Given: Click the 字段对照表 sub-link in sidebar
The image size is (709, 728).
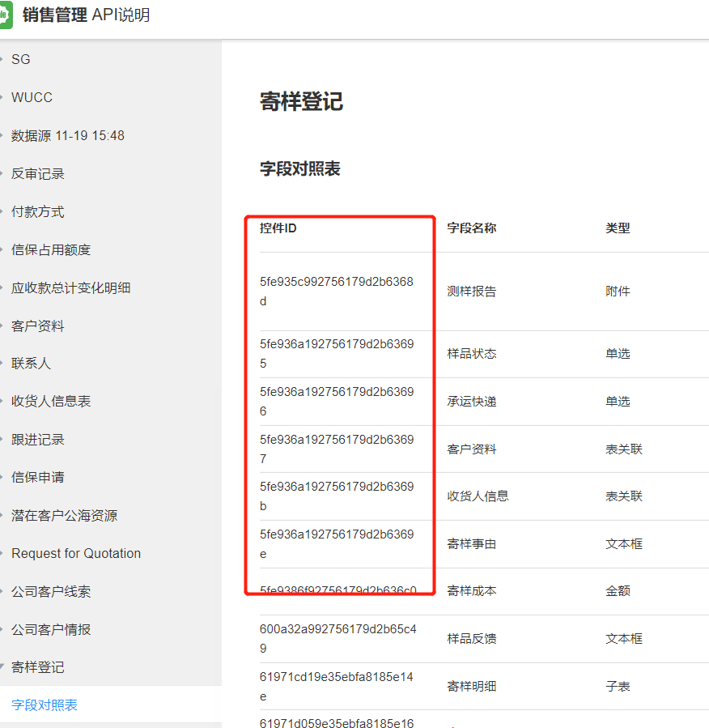Looking at the screenshot, I should point(45,705).
